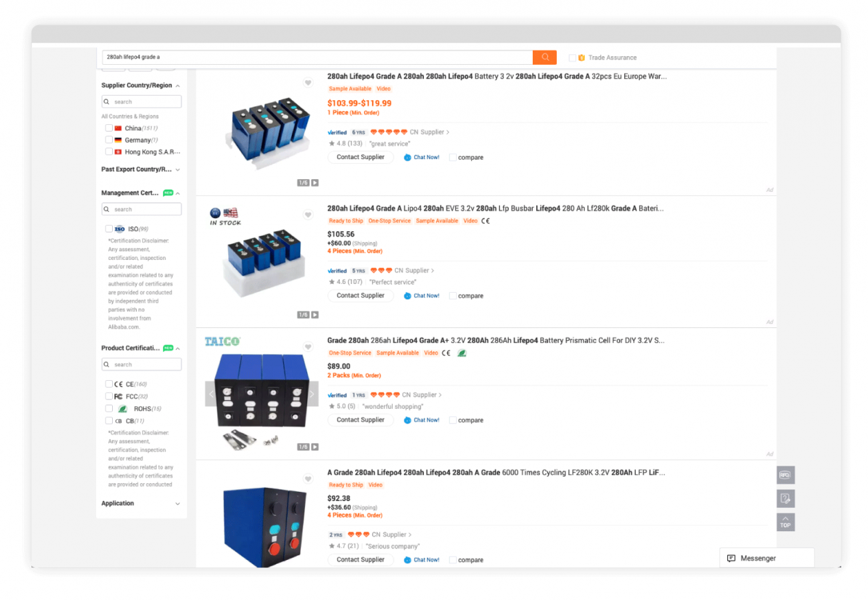Show next image on TAICO product thumbnail
This screenshot has width=868, height=600.
tap(312, 394)
